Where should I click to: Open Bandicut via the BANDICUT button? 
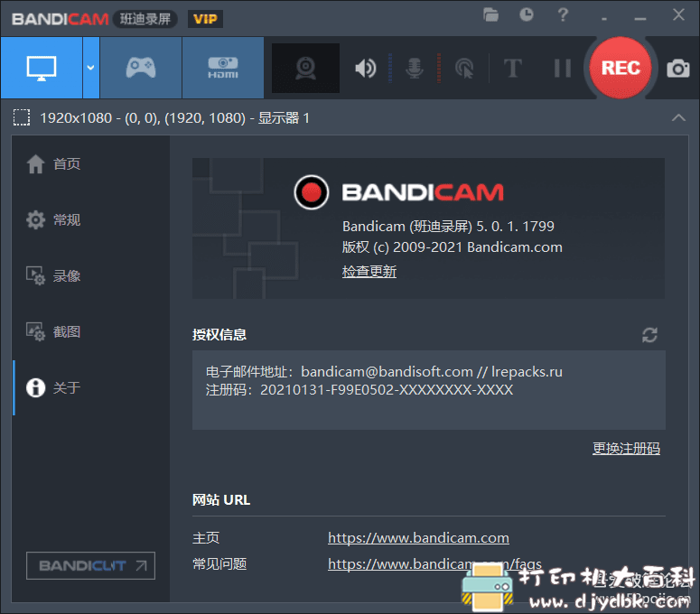pos(90,566)
